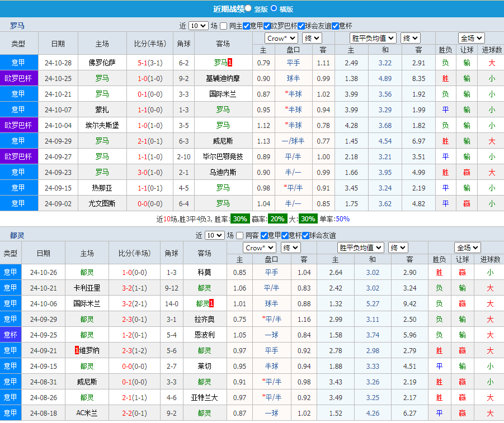Click the purple 欧罗巴杯 league badge
The width and height of the screenshot is (504, 423).
[19, 78]
